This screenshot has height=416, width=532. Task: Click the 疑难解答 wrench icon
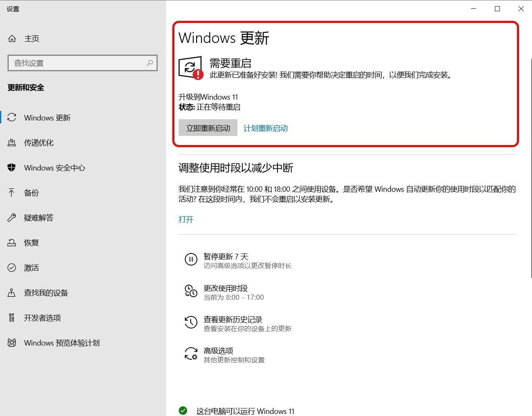[x=12, y=218]
